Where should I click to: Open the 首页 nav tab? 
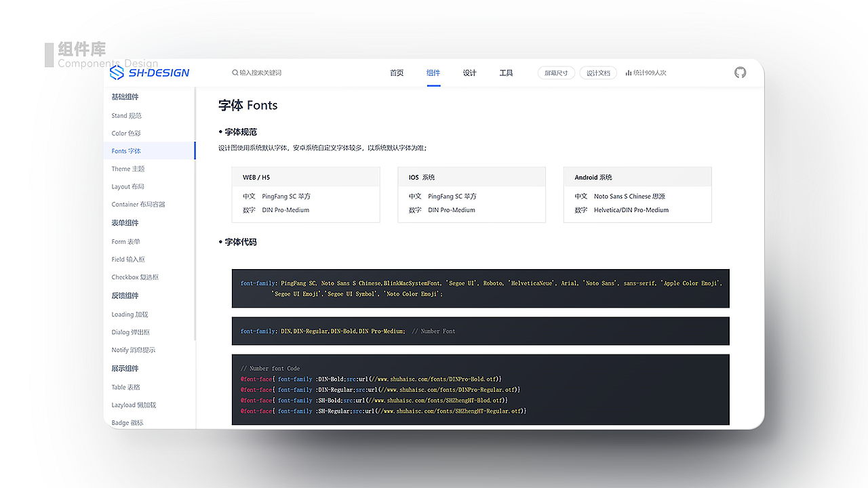pyautogui.click(x=397, y=73)
